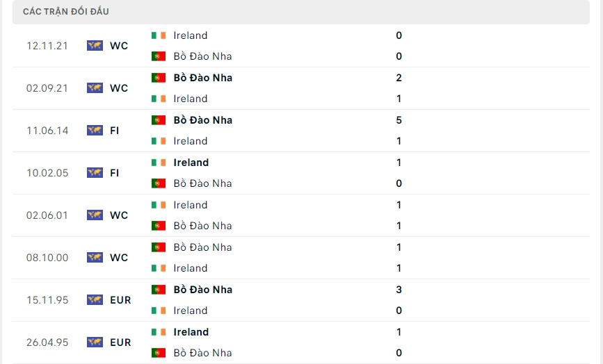This screenshot has width=603, height=364.
Task: Open bold Ireland team in 26.04.95 match
Action: [191, 332]
